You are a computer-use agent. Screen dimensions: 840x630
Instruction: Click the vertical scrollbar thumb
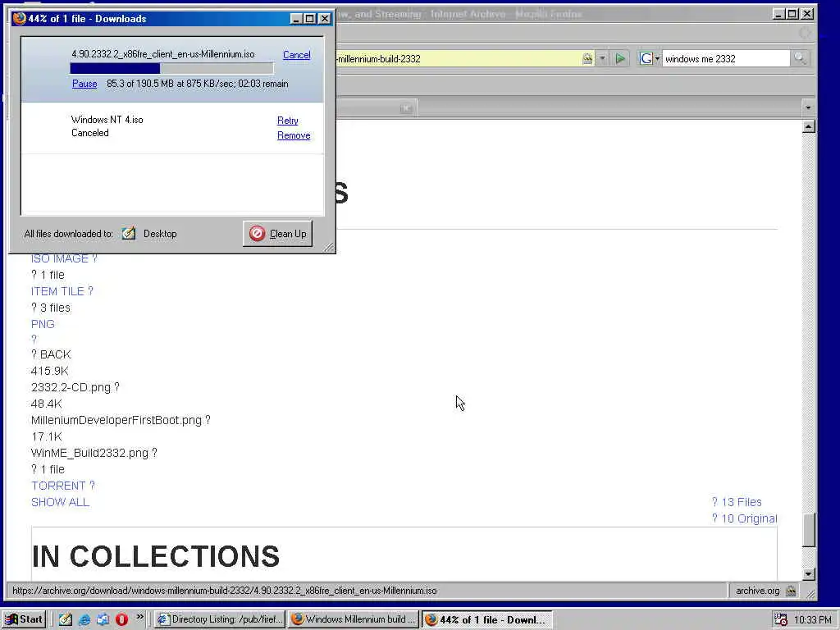point(809,530)
